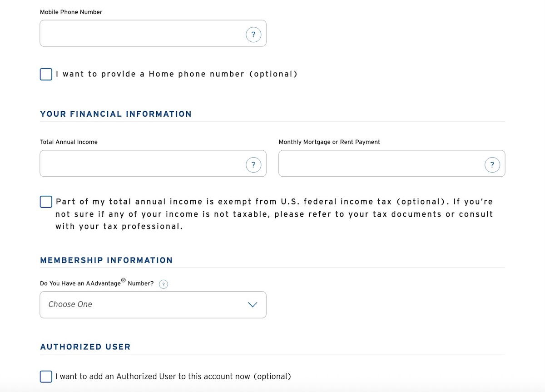The height and width of the screenshot is (392, 545).
Task: Click the AAdvantage Number question mark icon
Action: tap(163, 284)
